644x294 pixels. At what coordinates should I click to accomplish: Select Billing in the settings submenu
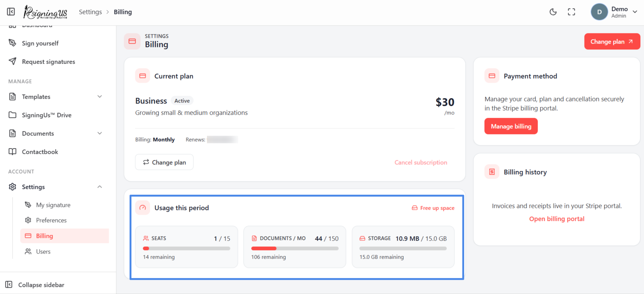[65, 236]
